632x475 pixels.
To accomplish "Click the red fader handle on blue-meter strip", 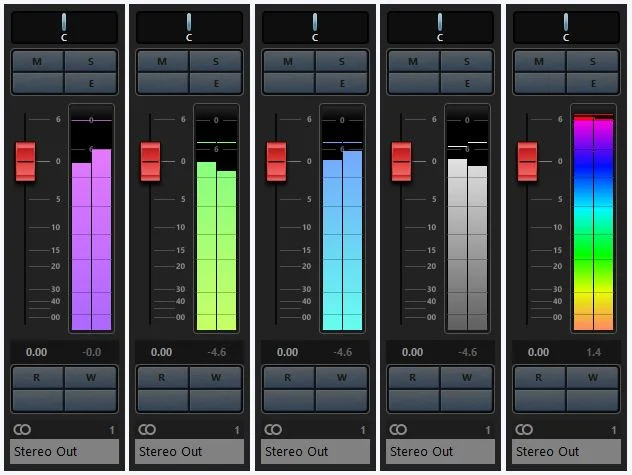I will (276, 161).
